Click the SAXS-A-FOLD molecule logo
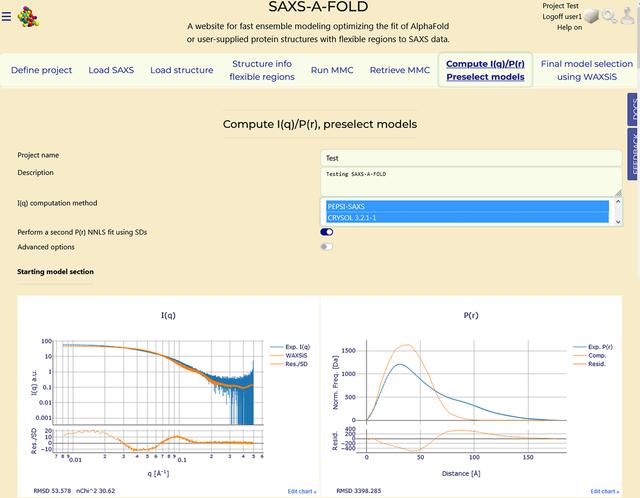Image resolution: width=640 pixels, height=498 pixels. point(28,17)
